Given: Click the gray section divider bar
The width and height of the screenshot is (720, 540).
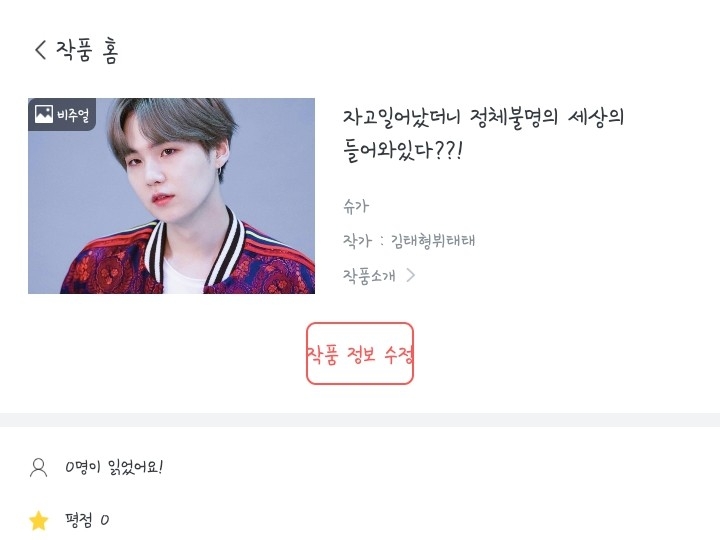Looking at the screenshot, I should [x=360, y=420].
